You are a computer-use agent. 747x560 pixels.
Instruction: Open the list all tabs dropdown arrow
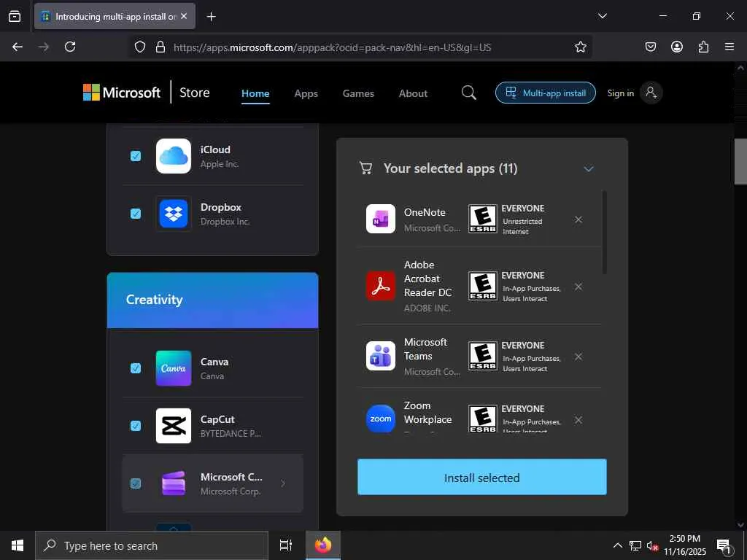click(602, 16)
